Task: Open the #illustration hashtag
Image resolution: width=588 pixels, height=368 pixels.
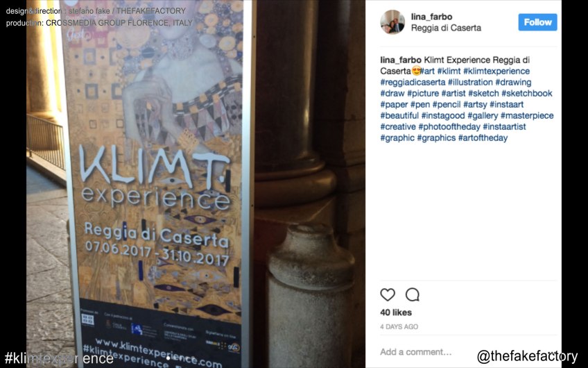Action: 470,82
